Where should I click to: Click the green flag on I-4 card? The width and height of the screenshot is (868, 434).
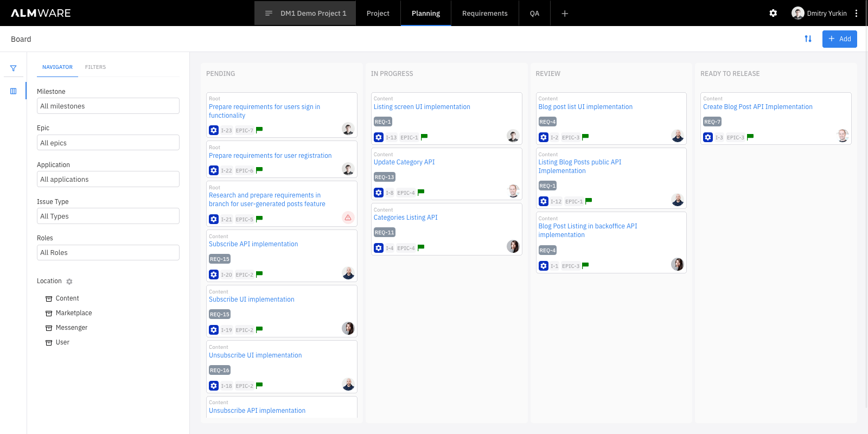(421, 248)
